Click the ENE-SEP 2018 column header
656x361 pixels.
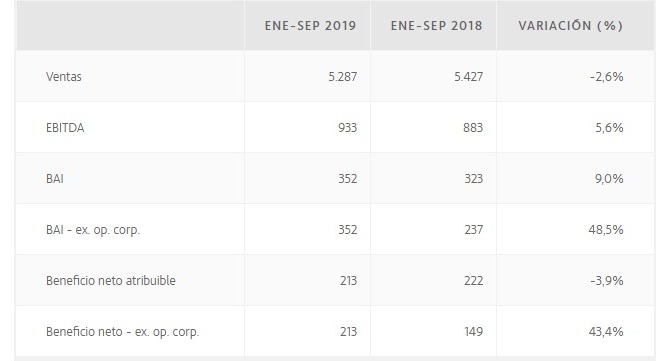(436, 26)
